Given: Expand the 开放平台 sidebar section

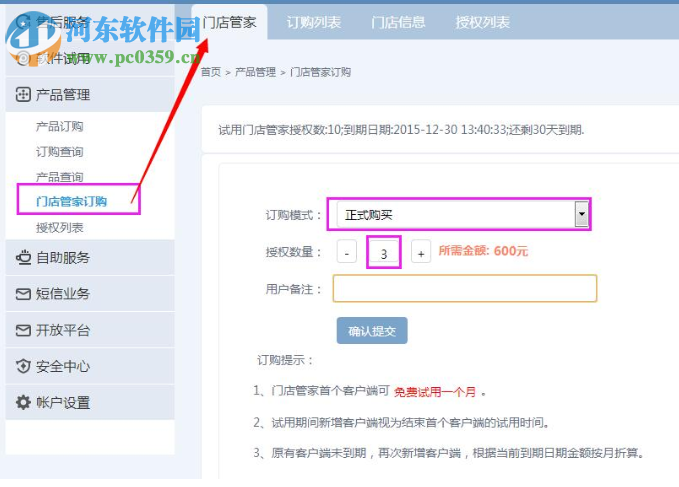Looking at the screenshot, I should pos(90,330).
